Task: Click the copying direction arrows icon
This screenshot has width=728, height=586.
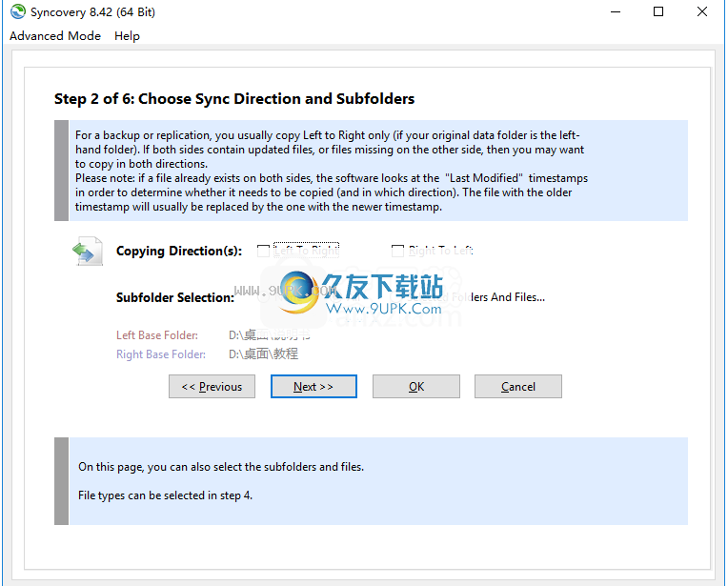Action: (88, 252)
